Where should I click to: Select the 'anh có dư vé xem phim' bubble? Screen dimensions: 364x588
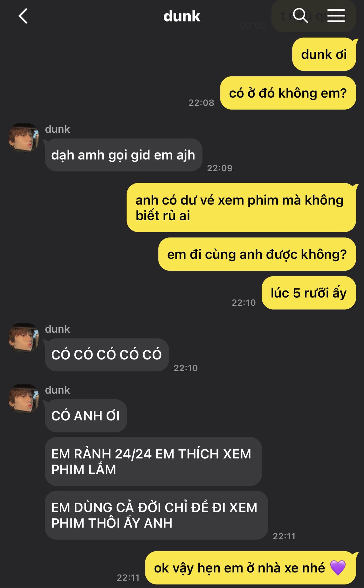(241, 208)
